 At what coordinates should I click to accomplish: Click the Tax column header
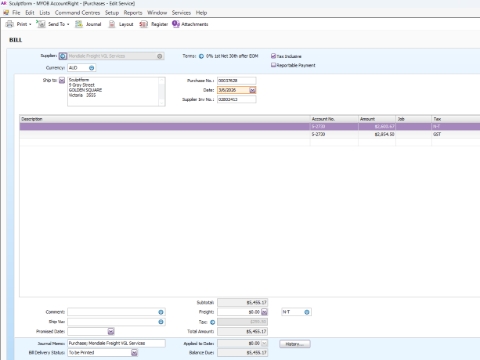456,119
